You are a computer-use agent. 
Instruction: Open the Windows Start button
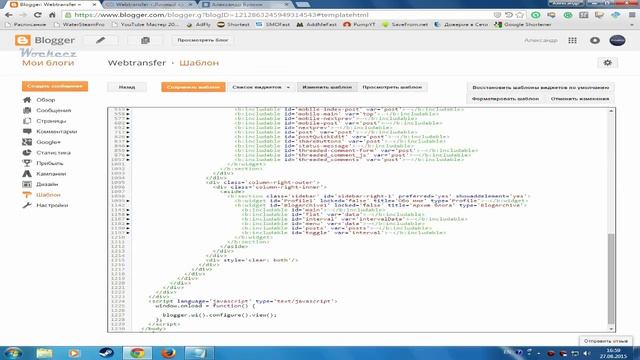(x=13, y=353)
